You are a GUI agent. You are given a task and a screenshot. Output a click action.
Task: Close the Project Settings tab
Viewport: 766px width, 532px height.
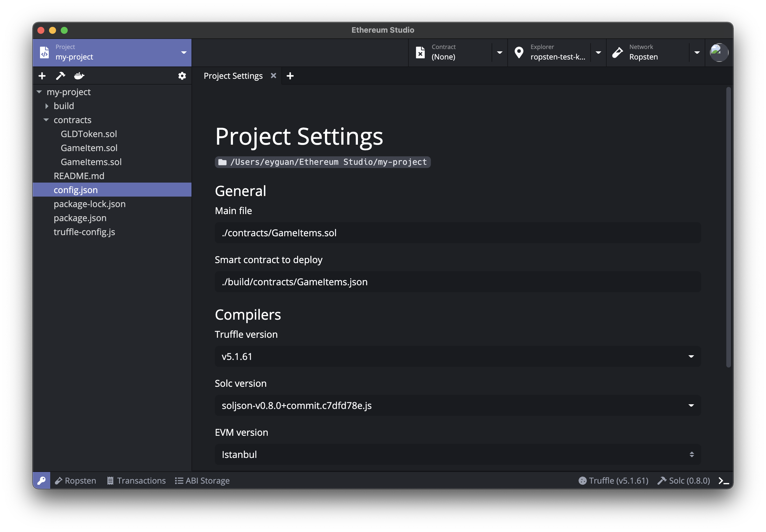click(x=274, y=76)
